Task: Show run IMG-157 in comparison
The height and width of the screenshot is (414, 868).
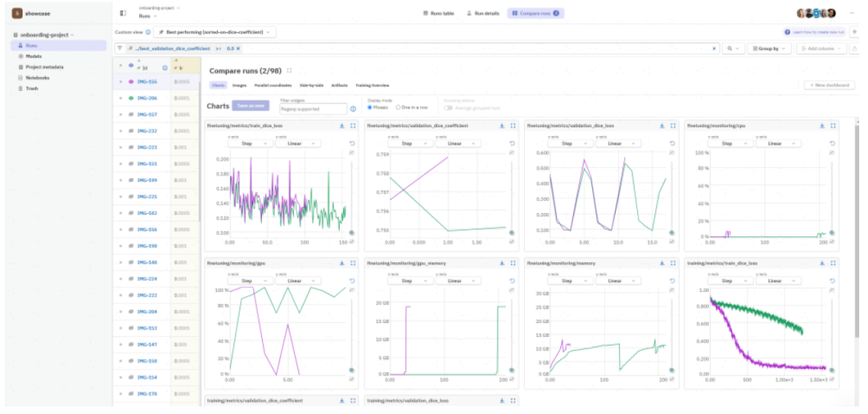Action: [131, 115]
